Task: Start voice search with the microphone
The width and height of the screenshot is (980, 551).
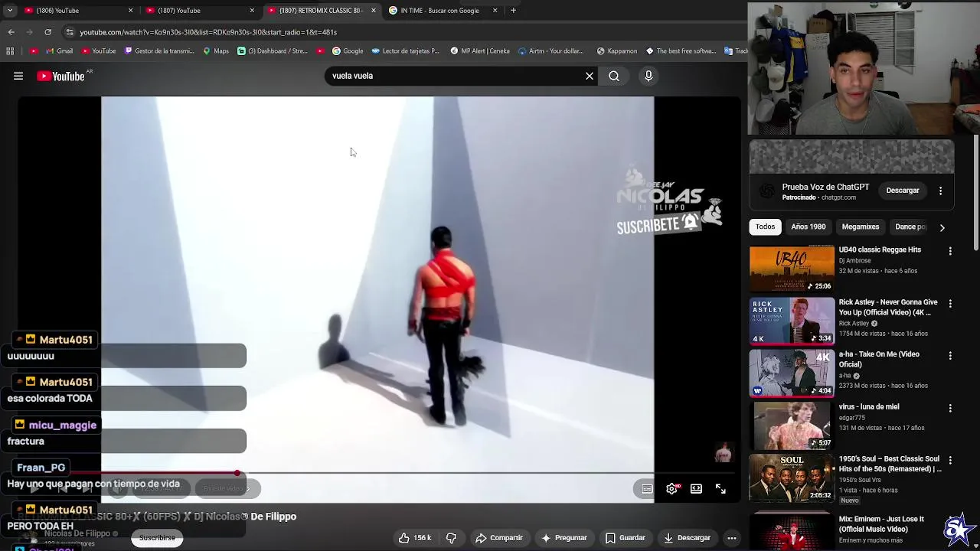Action: [648, 76]
